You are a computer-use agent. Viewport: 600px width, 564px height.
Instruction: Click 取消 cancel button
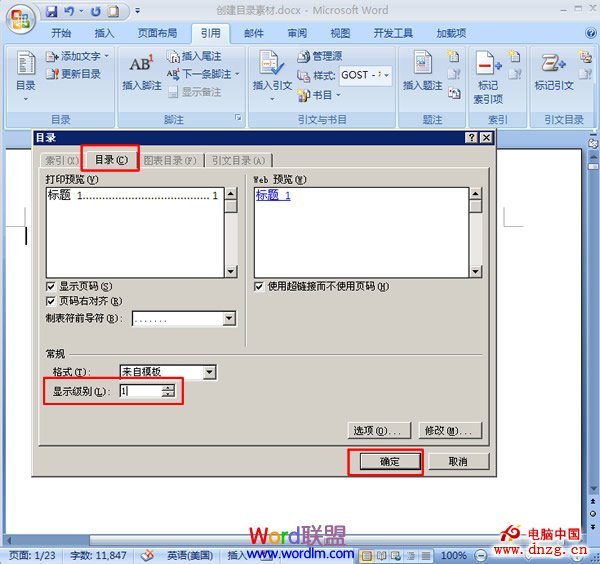pyautogui.click(x=458, y=462)
